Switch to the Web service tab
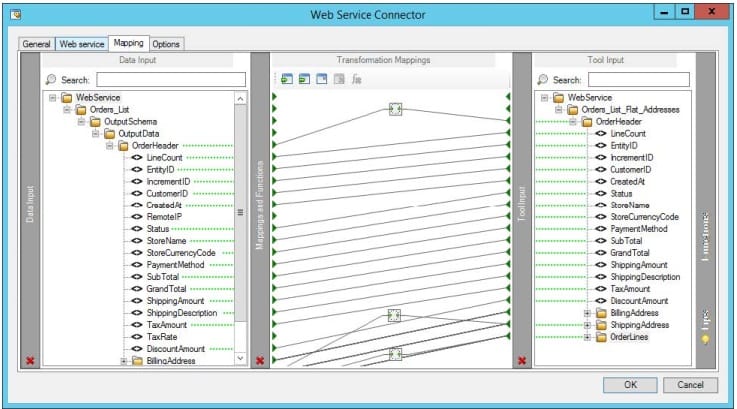 click(82, 44)
